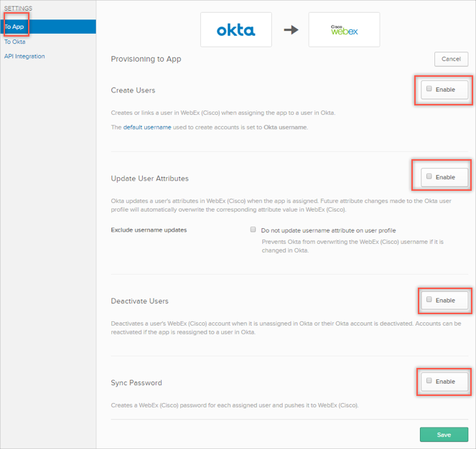Save the provisioning settings

click(444, 435)
